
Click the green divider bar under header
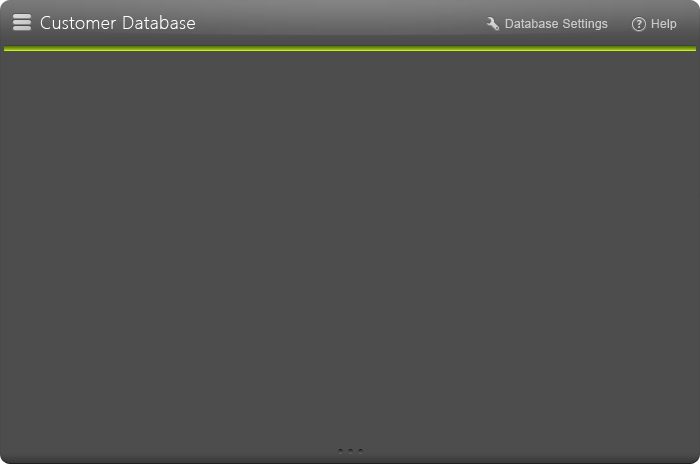350,48
